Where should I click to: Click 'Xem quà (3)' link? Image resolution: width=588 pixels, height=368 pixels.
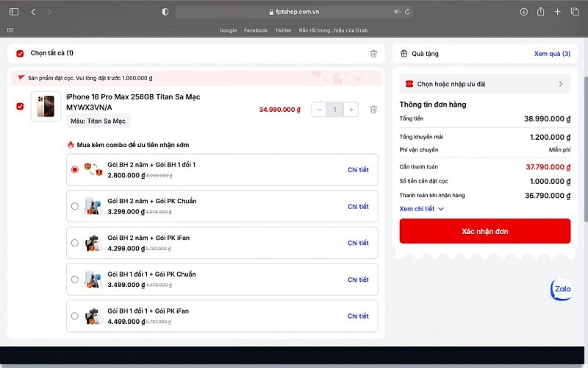click(x=551, y=54)
